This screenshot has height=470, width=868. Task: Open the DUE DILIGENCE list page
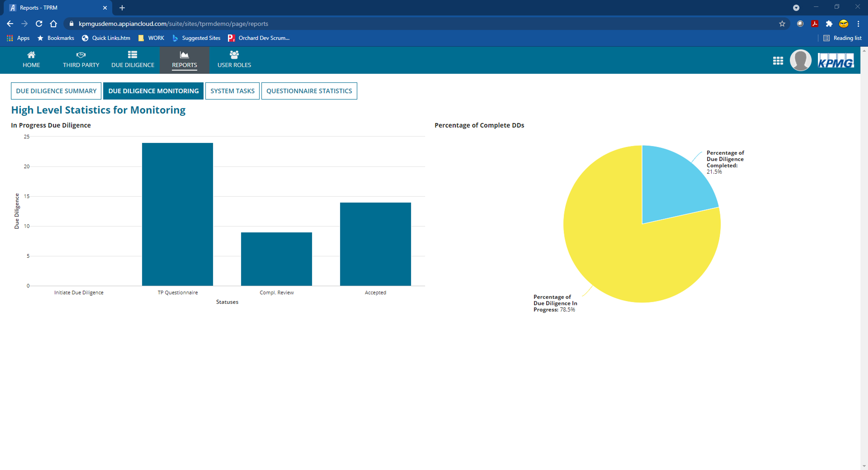click(133, 60)
